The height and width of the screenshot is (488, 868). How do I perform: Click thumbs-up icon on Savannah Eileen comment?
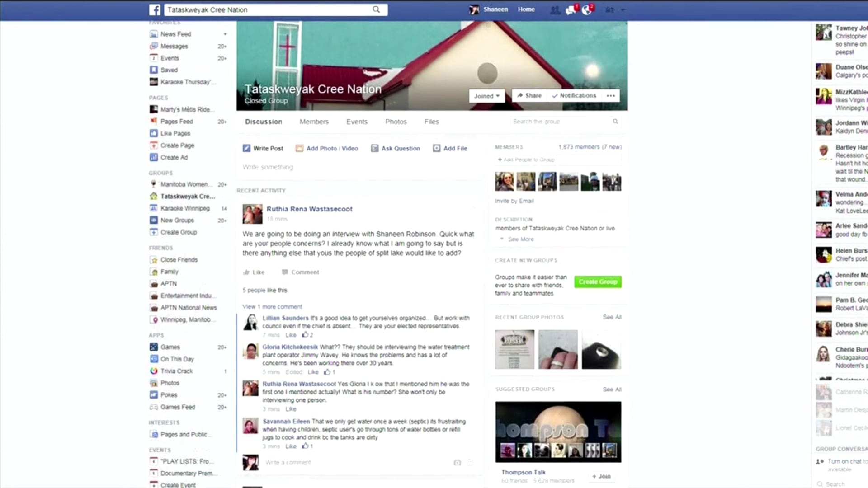[x=305, y=446]
